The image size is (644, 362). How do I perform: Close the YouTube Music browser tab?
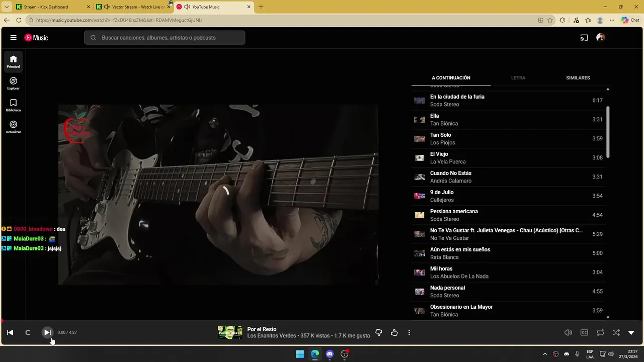(249, 7)
